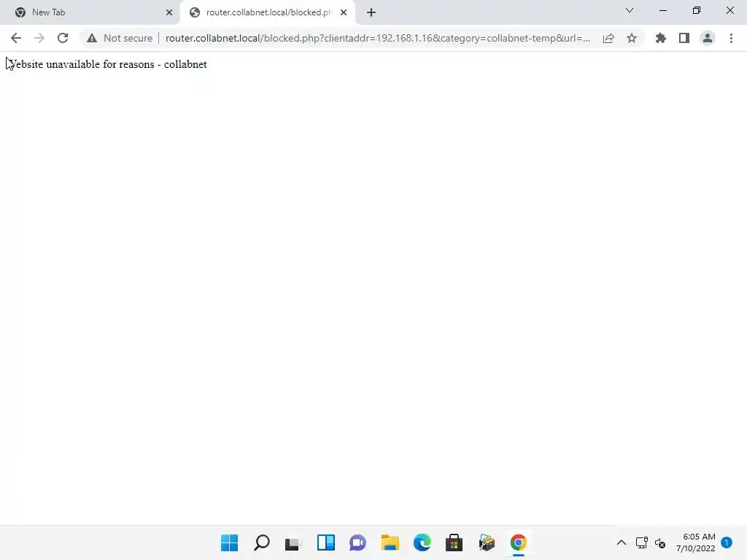Click the muted volume tray icon
The image size is (747, 560).
660,542
